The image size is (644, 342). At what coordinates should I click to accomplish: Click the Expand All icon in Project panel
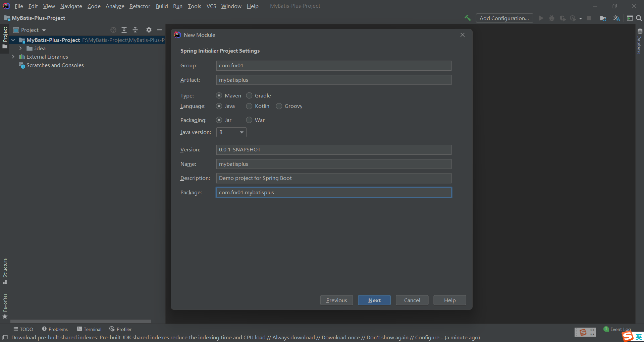(x=124, y=30)
